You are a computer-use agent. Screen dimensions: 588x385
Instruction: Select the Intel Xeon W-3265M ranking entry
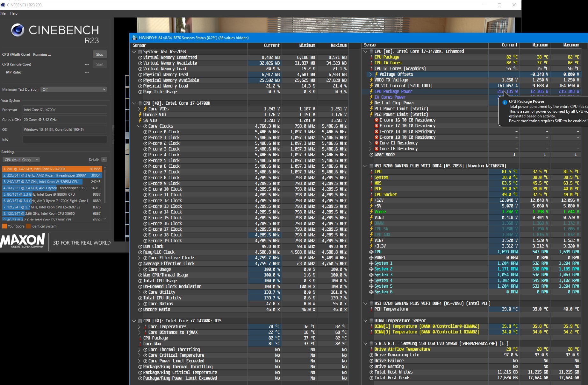click(52, 182)
